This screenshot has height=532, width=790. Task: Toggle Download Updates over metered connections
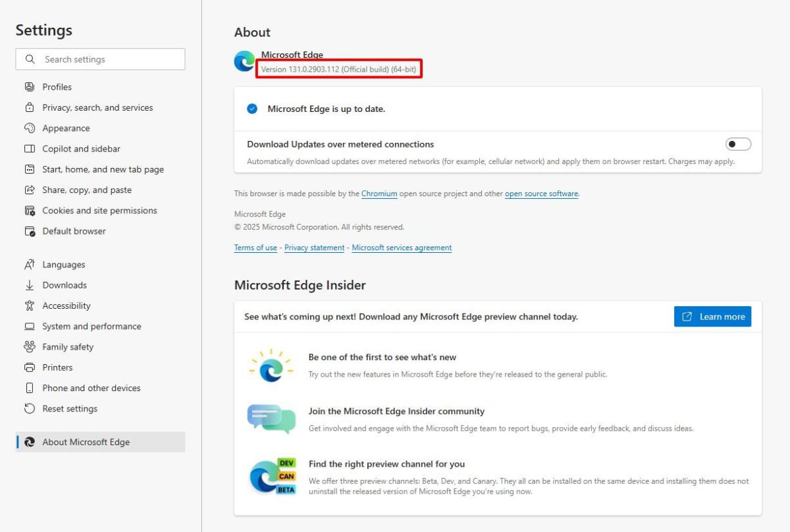738,144
